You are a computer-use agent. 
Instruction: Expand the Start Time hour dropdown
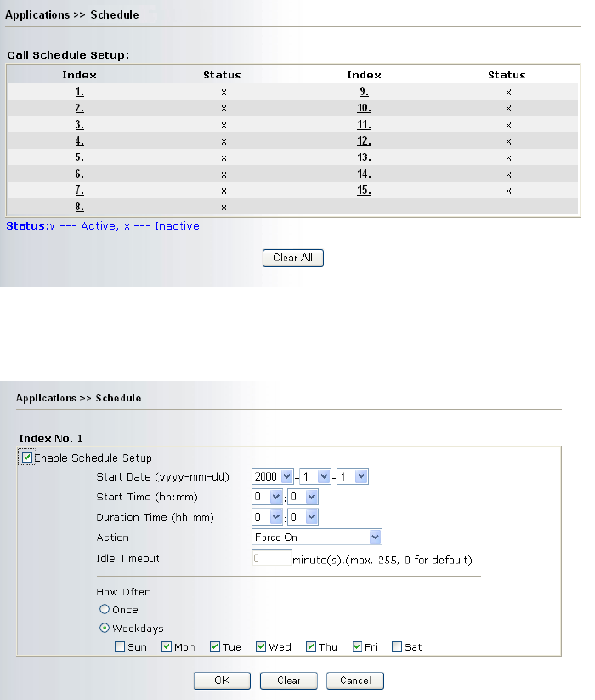pos(268,497)
